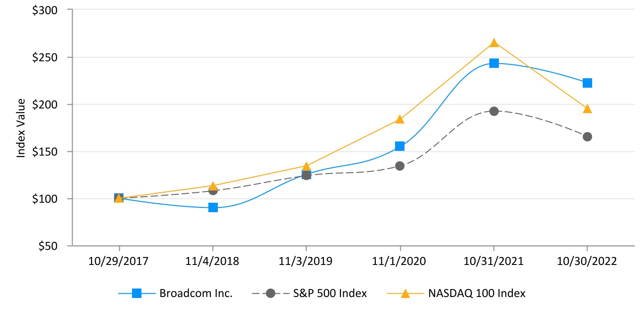The height and width of the screenshot is (314, 644).
Task: Click the S&P 500 circle marker at 10/31/2021
Action: [494, 111]
